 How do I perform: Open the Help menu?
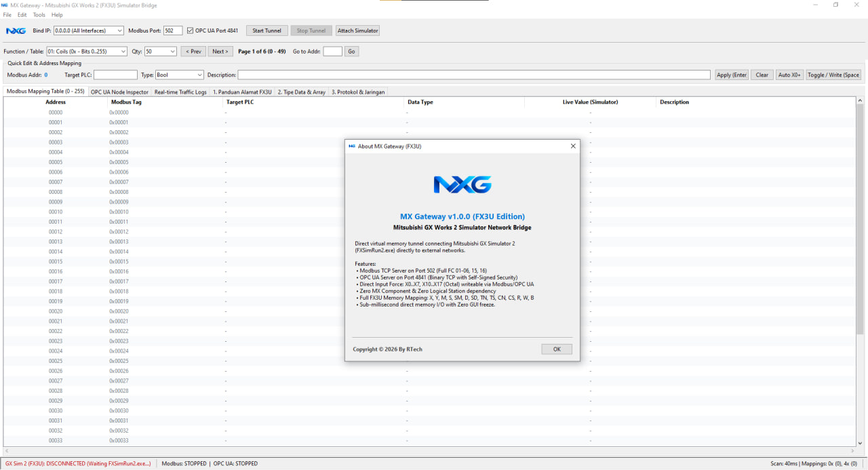pos(57,15)
